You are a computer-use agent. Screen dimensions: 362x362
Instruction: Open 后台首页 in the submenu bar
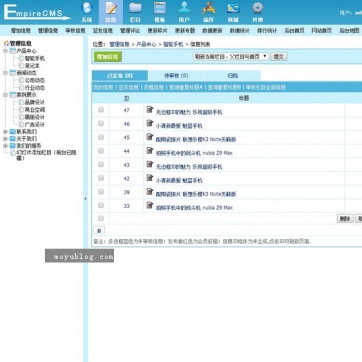(294, 30)
